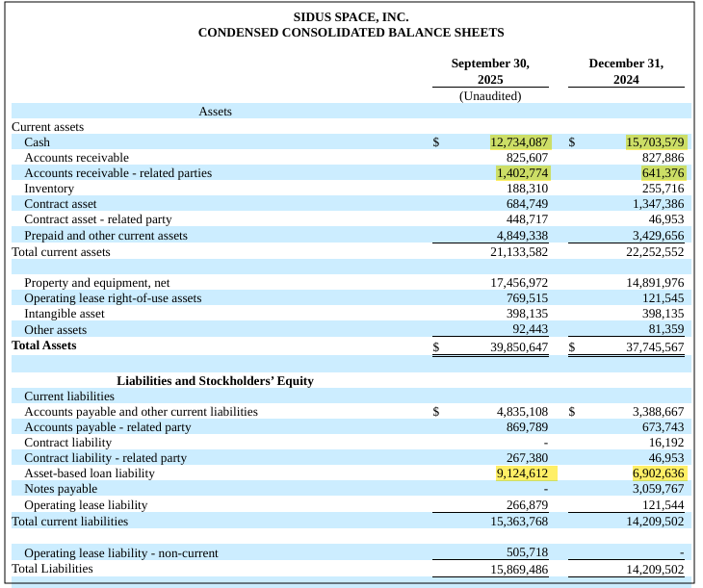The width and height of the screenshot is (703, 588).
Task: Click related party payable value 869,789
Action: (x=528, y=427)
